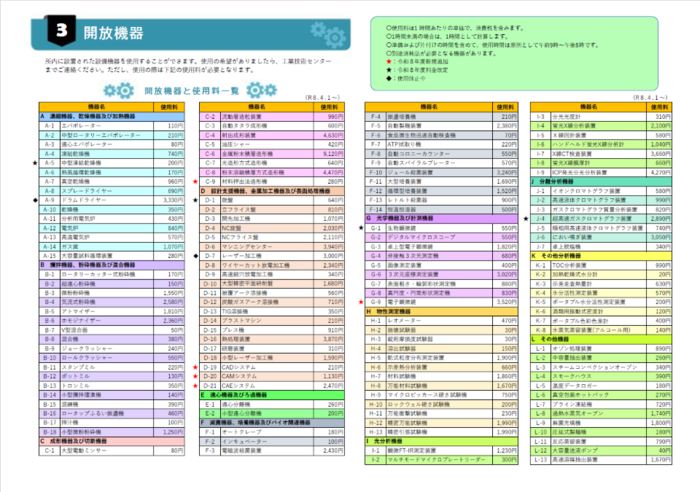The height and width of the screenshot is (492, 700).
Task: Select the "マイクロビッカース硬さ試験機" cell
Action: (x=439, y=395)
